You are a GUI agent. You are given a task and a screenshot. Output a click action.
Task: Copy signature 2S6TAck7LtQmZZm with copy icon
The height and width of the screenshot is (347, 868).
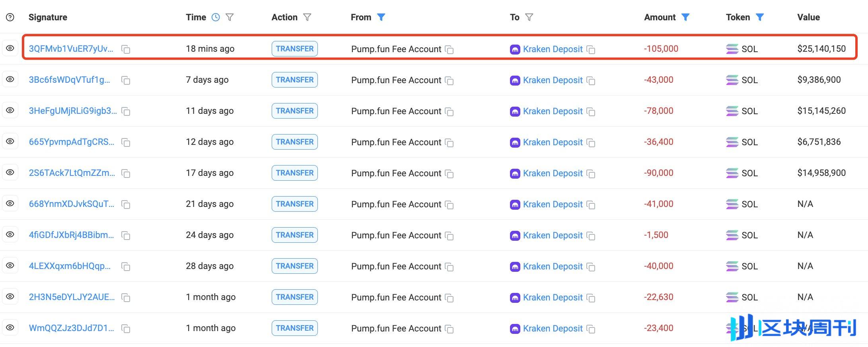click(126, 173)
